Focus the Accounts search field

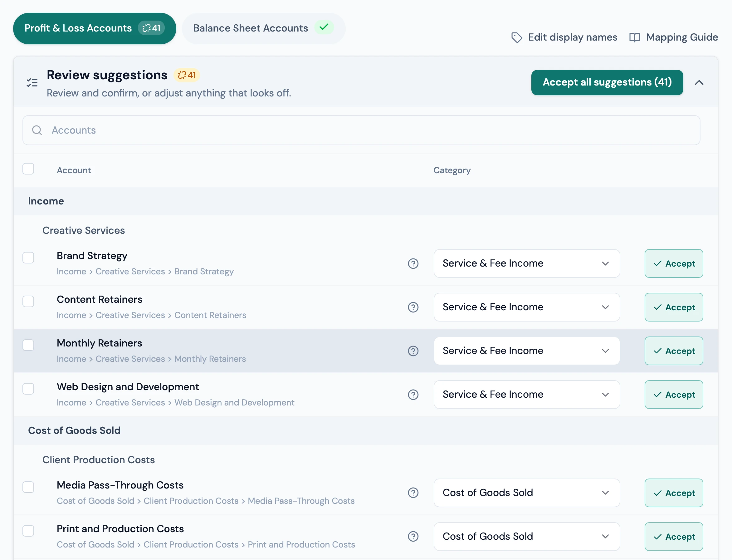point(361,130)
